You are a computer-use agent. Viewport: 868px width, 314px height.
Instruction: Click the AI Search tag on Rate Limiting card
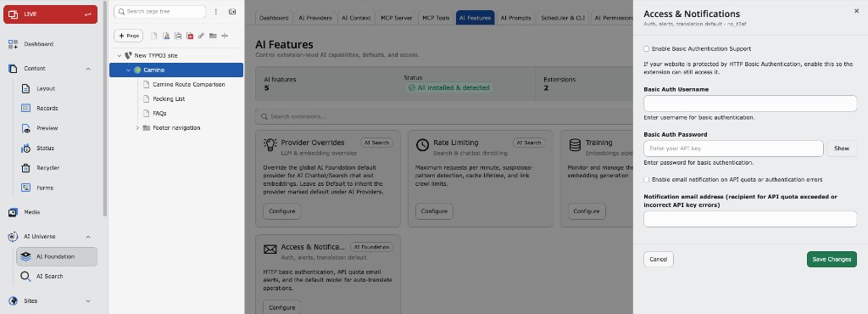click(x=529, y=143)
